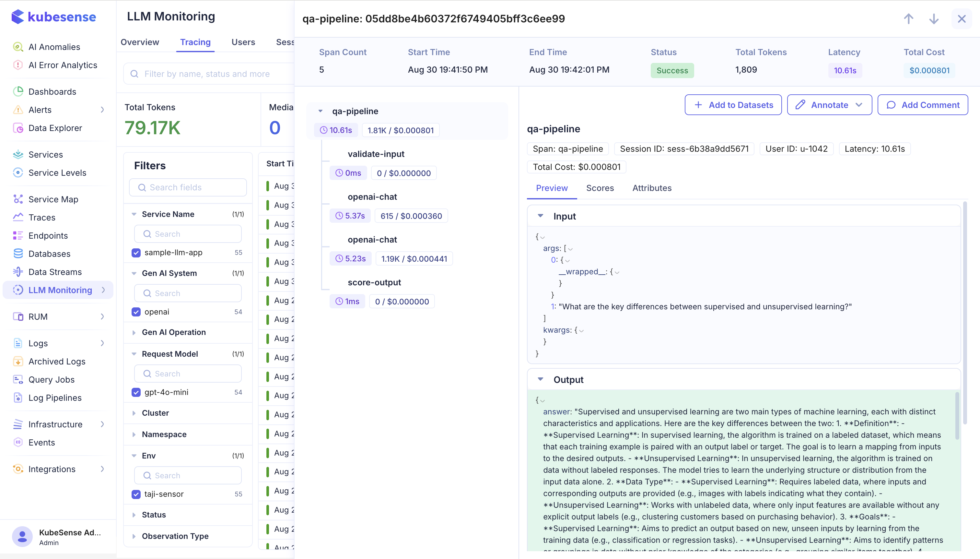Open the Scores tab
Image resolution: width=980 pixels, height=559 pixels.
pos(600,188)
